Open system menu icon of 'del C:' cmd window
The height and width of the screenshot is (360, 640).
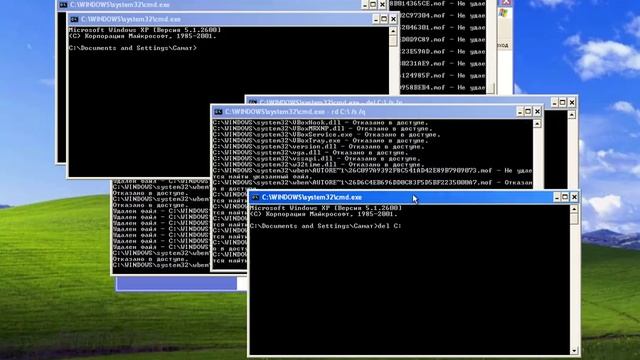[256, 198]
